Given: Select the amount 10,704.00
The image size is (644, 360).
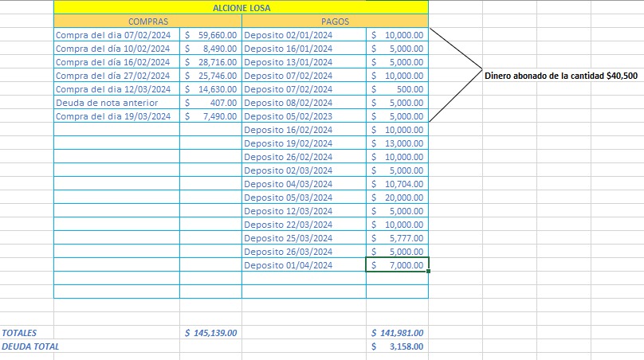Looking at the screenshot, I should [397, 184].
